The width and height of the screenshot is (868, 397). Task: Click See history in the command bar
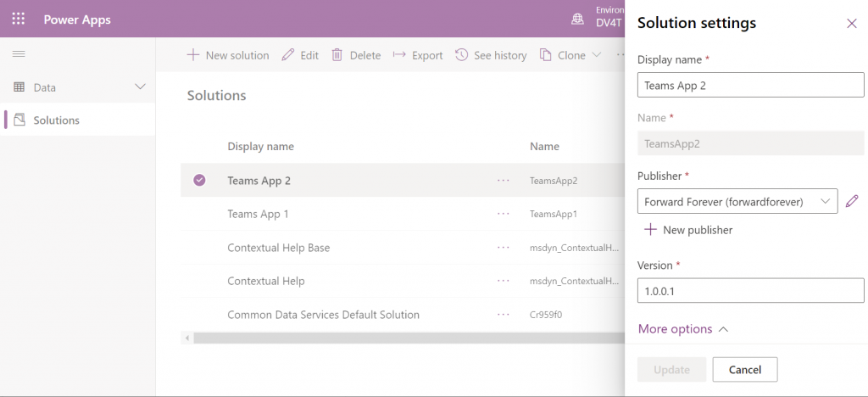click(491, 55)
